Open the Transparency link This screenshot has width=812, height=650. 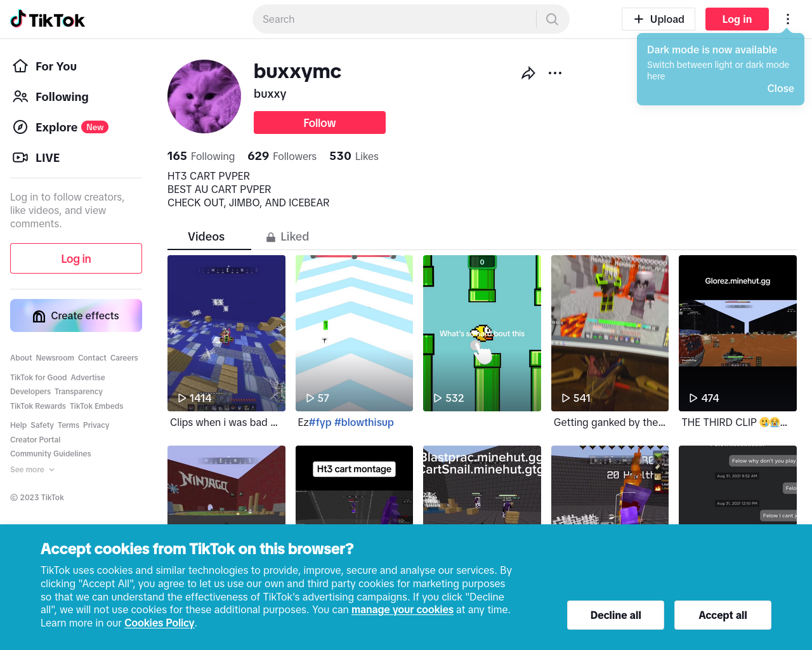[x=78, y=392]
